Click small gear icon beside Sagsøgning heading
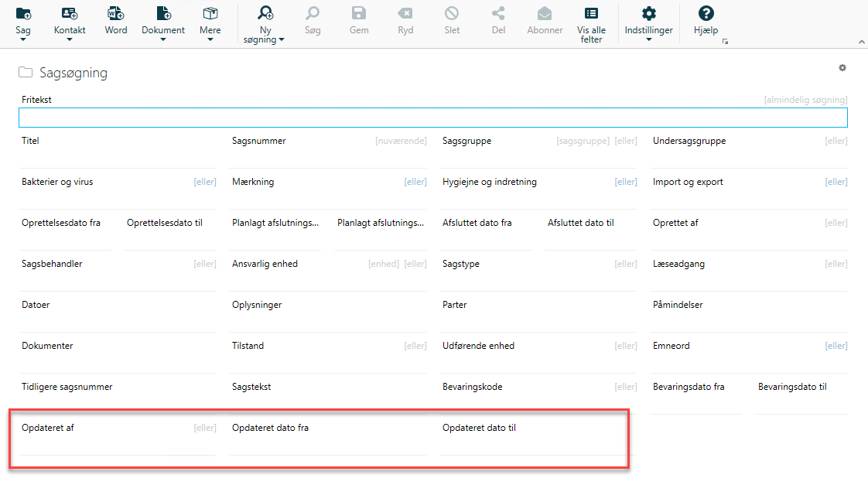The height and width of the screenshot is (485, 868). [842, 67]
